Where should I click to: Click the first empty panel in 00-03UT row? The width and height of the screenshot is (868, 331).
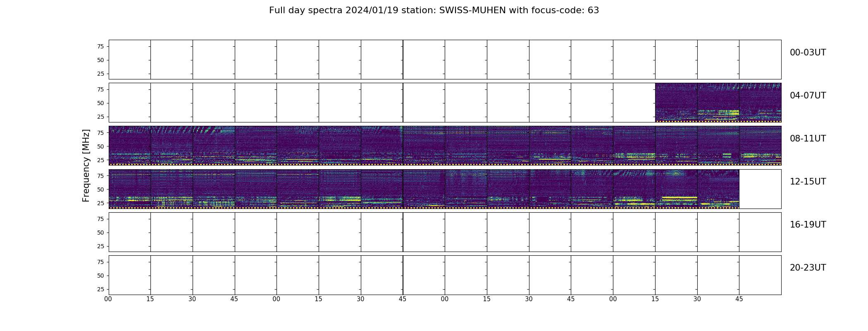pos(130,60)
